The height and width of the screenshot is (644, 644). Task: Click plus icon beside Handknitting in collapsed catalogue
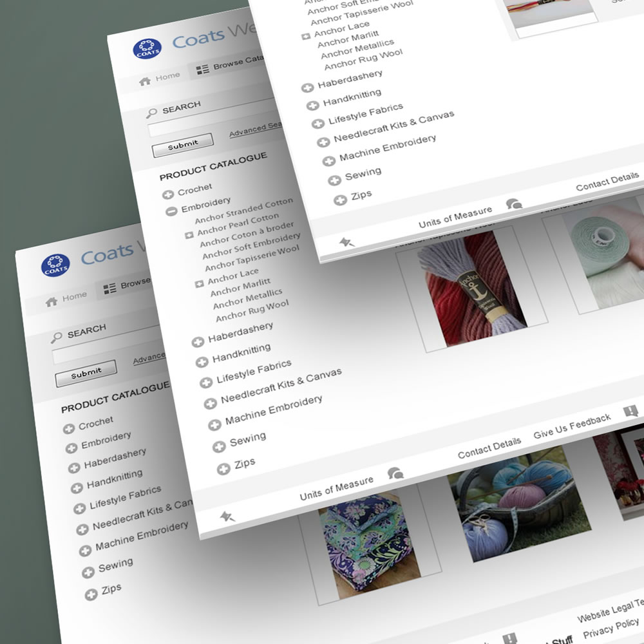pos(76,488)
